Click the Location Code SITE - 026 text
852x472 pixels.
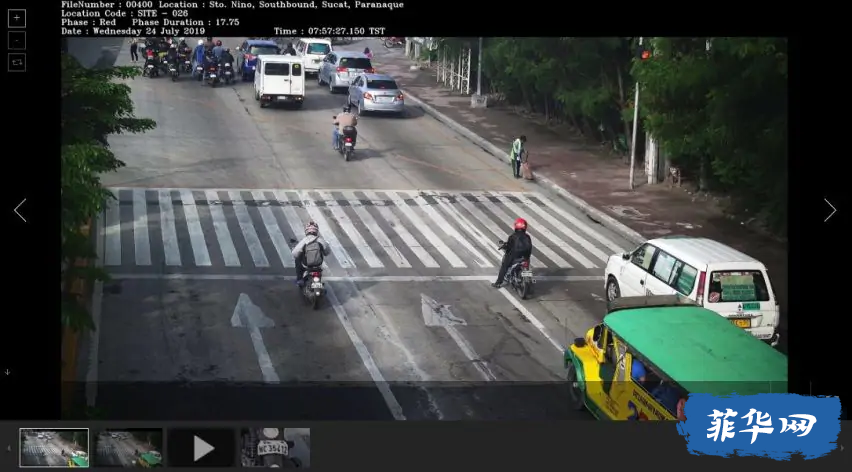coord(124,14)
